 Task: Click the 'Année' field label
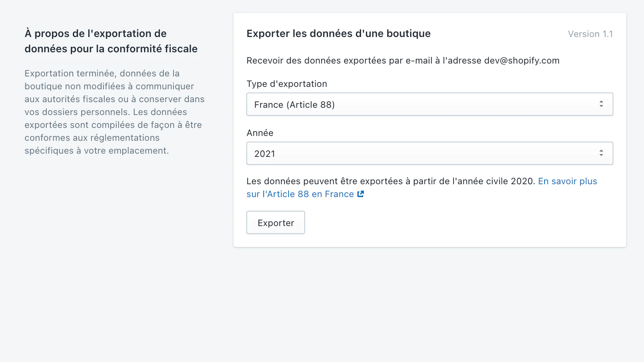[x=260, y=133]
